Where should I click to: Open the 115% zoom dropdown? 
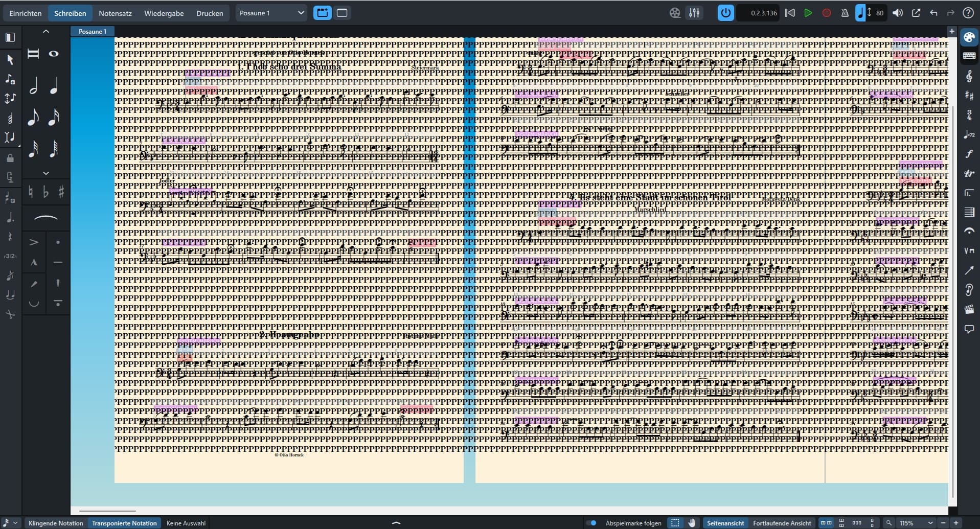[x=916, y=523]
